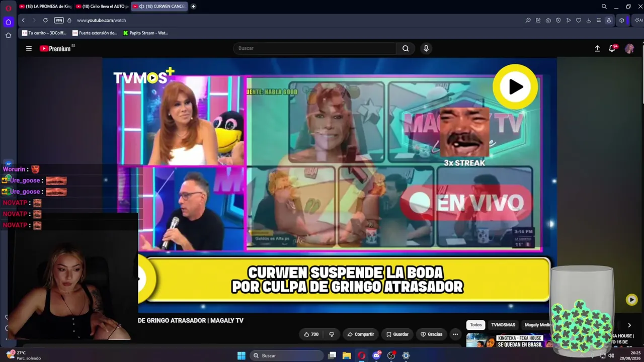Image resolution: width=644 pixels, height=362 pixels.
Task: Open the Opera AI assistant button
Action: point(638,20)
